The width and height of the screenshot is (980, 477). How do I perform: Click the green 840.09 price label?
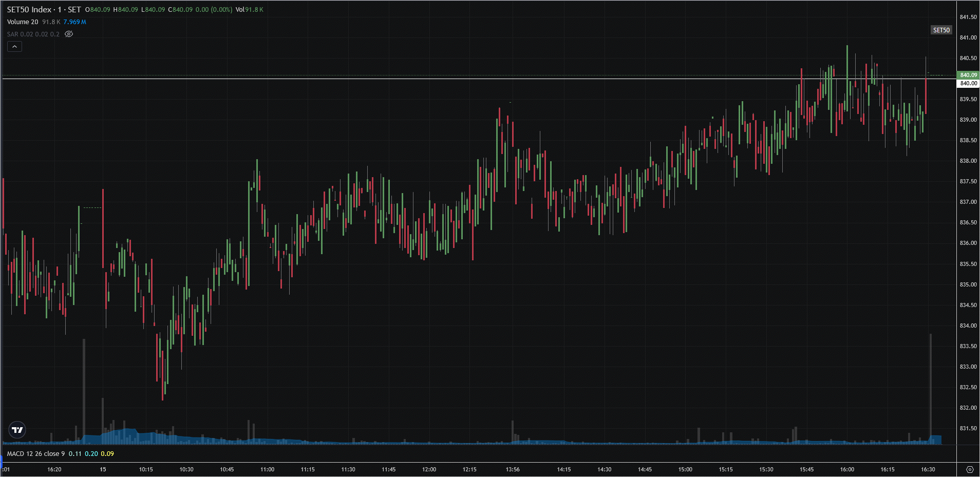pos(968,75)
